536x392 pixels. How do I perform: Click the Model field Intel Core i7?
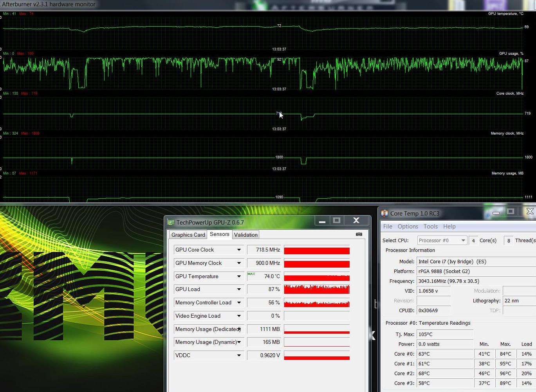pos(476,261)
